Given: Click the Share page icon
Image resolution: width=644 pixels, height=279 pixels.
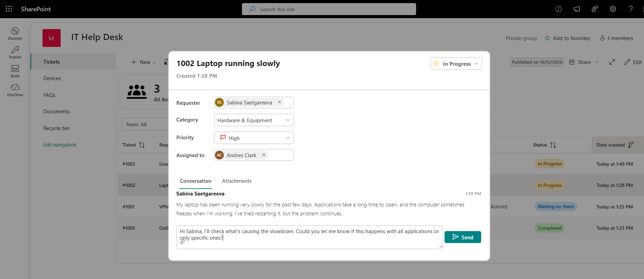Looking at the screenshot, I should point(572,62).
